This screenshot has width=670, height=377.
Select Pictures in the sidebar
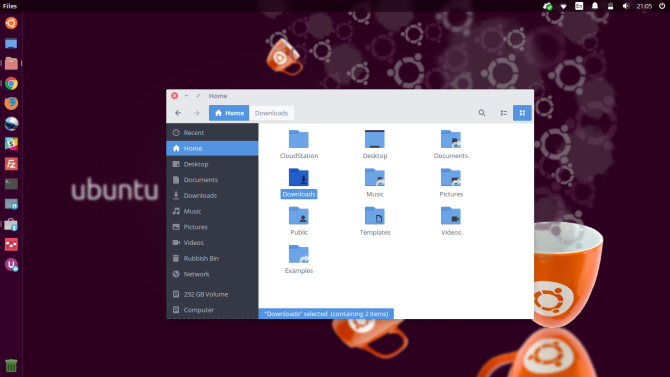(212, 227)
